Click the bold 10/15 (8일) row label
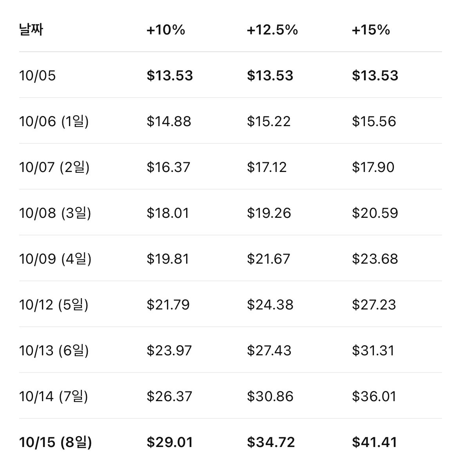Image resolution: width=462 pixels, height=476 pixels. [x=55, y=442]
